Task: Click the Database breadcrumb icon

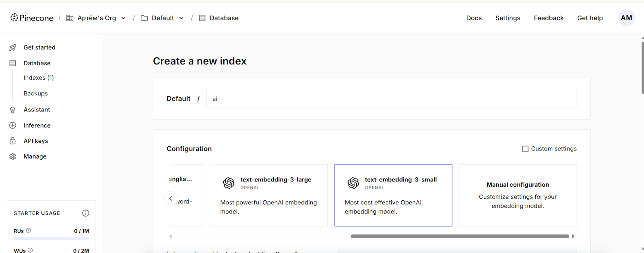Action: point(202,18)
